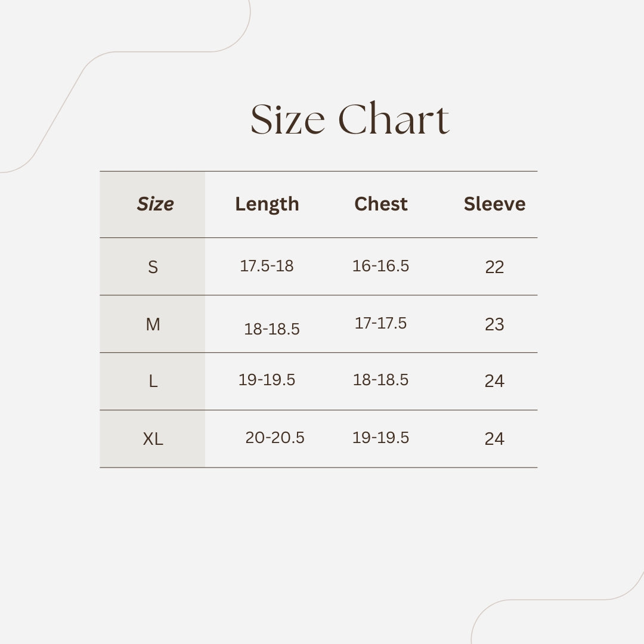Click sleeve value 23 for size M
Screen dimensions: 644x644
pyautogui.click(x=494, y=324)
